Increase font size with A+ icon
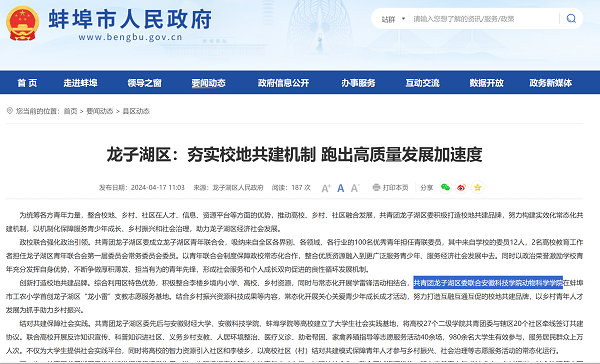This screenshot has height=364, width=600. [x=326, y=188]
